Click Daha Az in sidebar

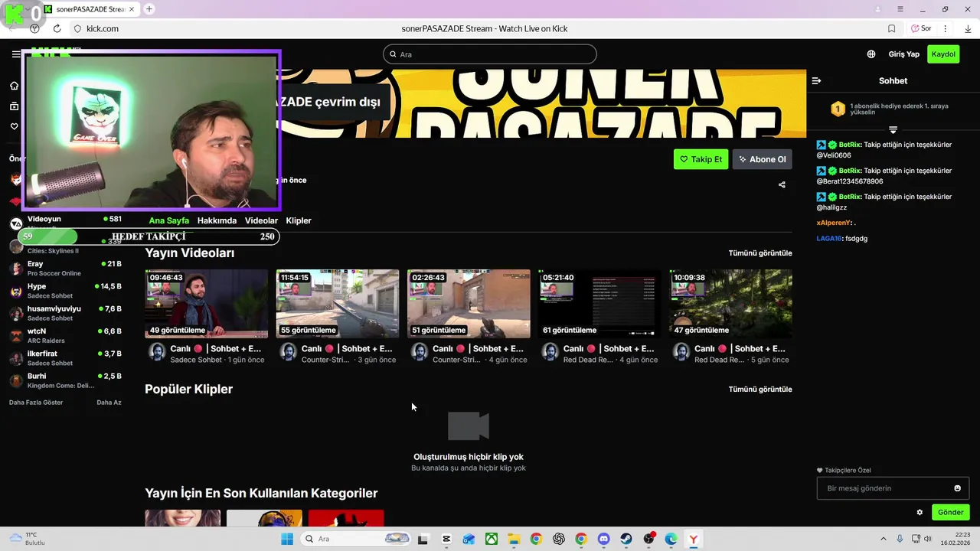coord(109,403)
